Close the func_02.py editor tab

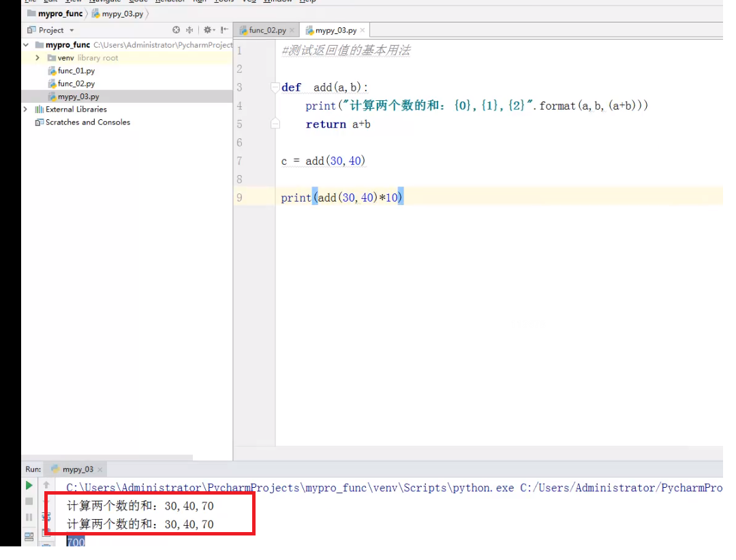pos(292,31)
